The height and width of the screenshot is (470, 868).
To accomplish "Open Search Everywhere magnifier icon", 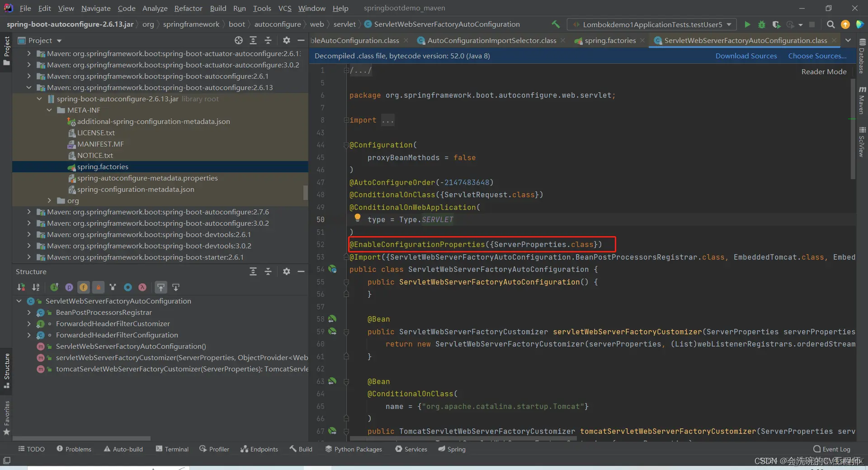I will [x=830, y=24].
